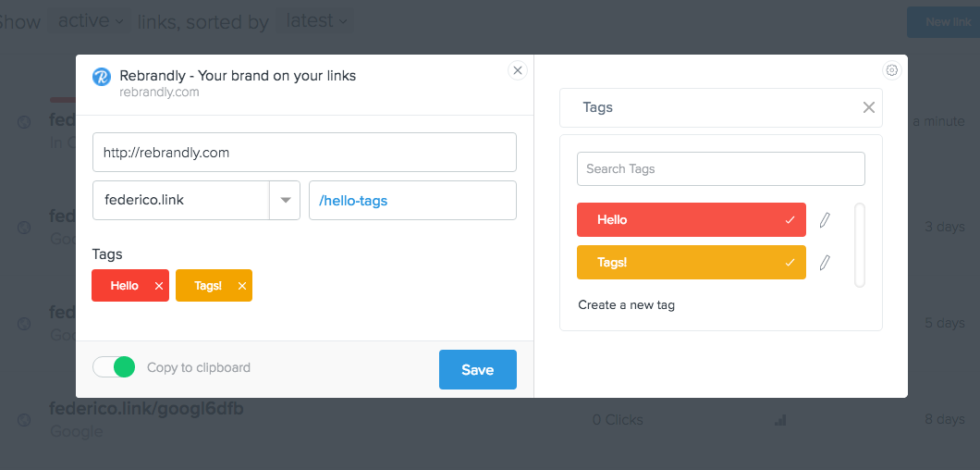This screenshot has height=470, width=980.
Task: Click the red Hello tag chip
Action: coord(130,285)
